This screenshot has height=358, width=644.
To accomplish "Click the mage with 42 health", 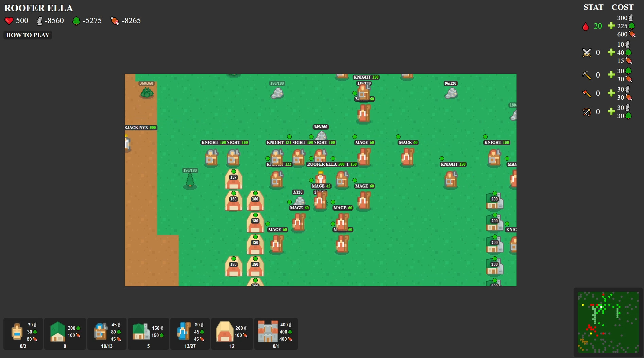I will tap(320, 201).
